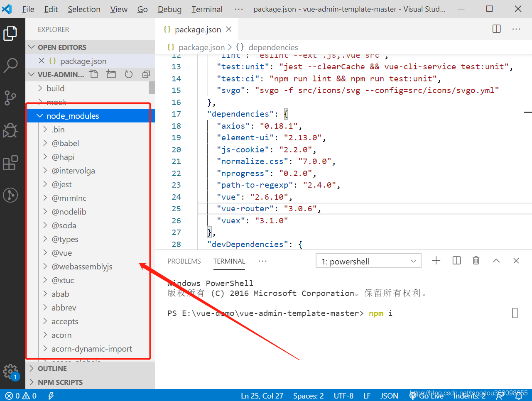Image resolution: width=532 pixels, height=401 pixels.
Task: Select the package.json editor tab
Action: (197, 29)
